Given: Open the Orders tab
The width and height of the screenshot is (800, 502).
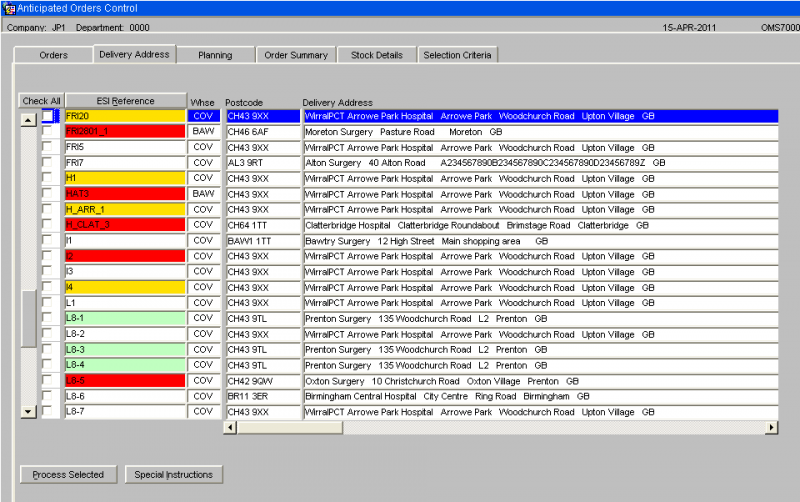Looking at the screenshot, I should point(54,55).
